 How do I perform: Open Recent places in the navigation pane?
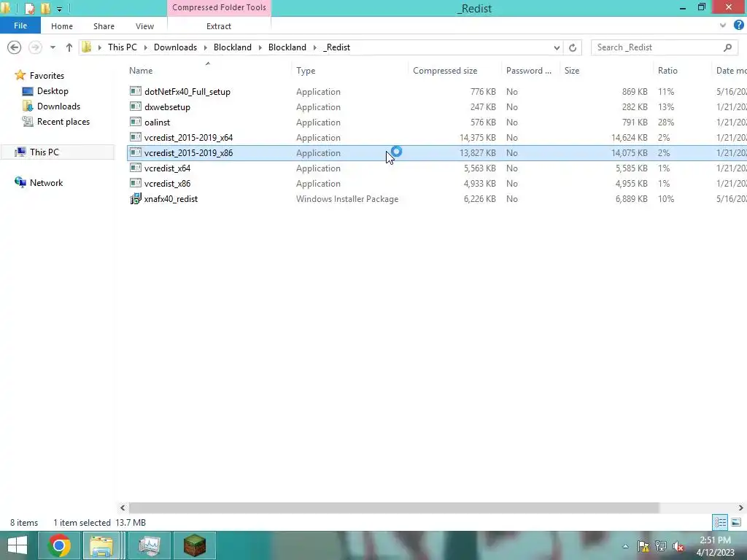63,122
